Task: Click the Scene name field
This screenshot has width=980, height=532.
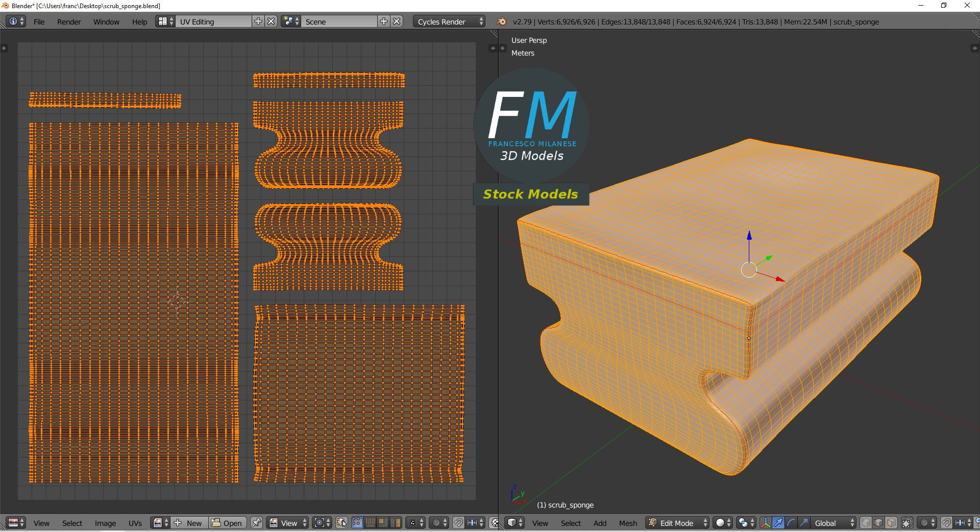Action: pyautogui.click(x=338, y=21)
